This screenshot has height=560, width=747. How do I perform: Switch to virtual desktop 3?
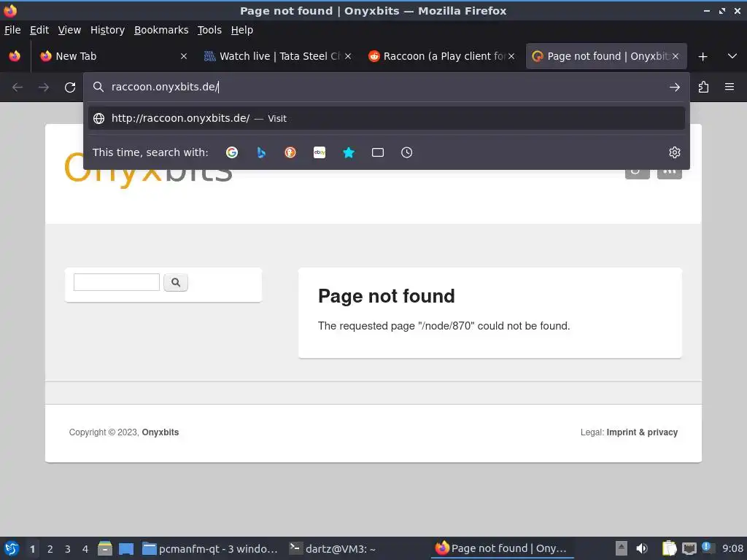[x=68, y=549]
